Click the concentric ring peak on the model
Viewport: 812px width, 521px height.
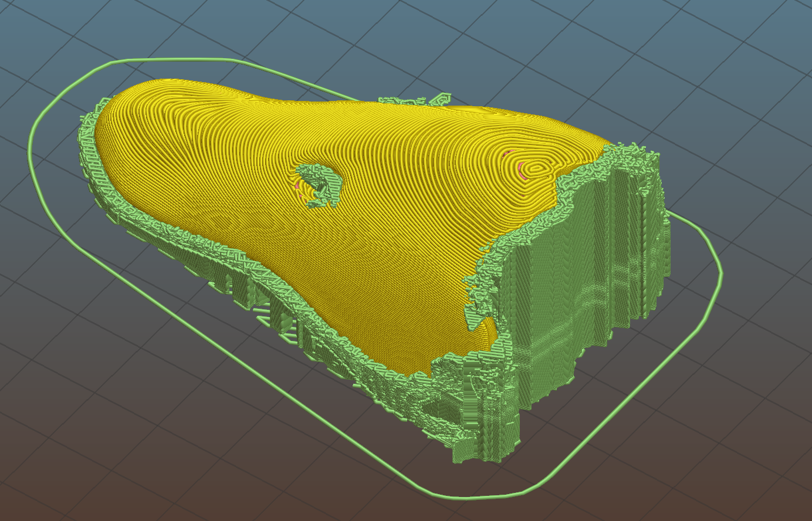534,170
